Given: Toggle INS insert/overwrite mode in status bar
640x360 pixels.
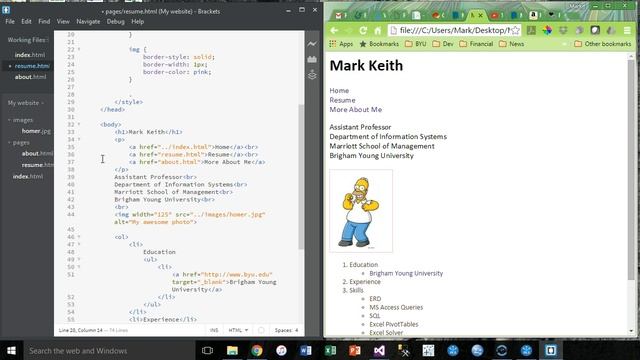Looking at the screenshot, I should click(x=214, y=330).
